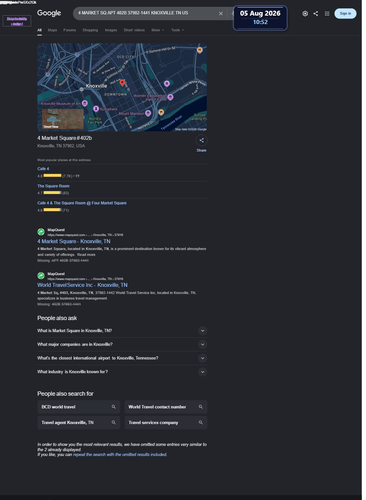Open the Tools dropdown
The image size is (366, 500).
177,30
